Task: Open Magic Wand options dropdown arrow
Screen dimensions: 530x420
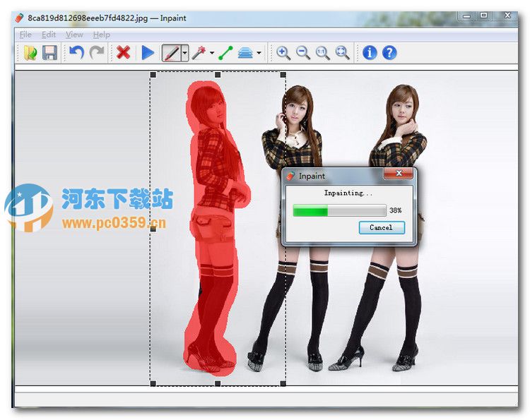Action: coord(212,53)
